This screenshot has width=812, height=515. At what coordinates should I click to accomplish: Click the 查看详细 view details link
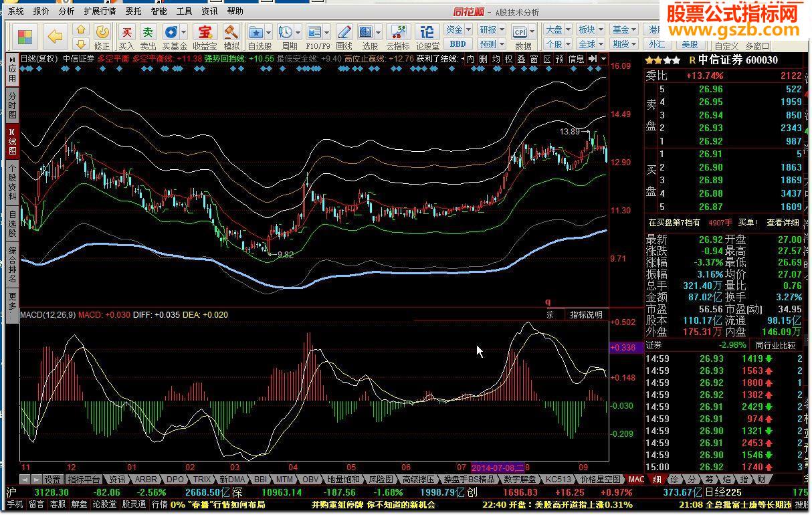click(x=783, y=223)
